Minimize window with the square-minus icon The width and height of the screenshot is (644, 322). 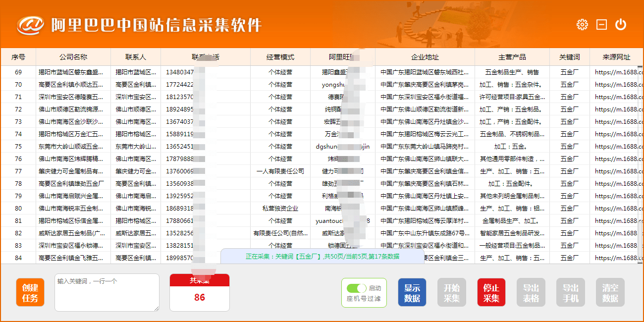coord(601,24)
